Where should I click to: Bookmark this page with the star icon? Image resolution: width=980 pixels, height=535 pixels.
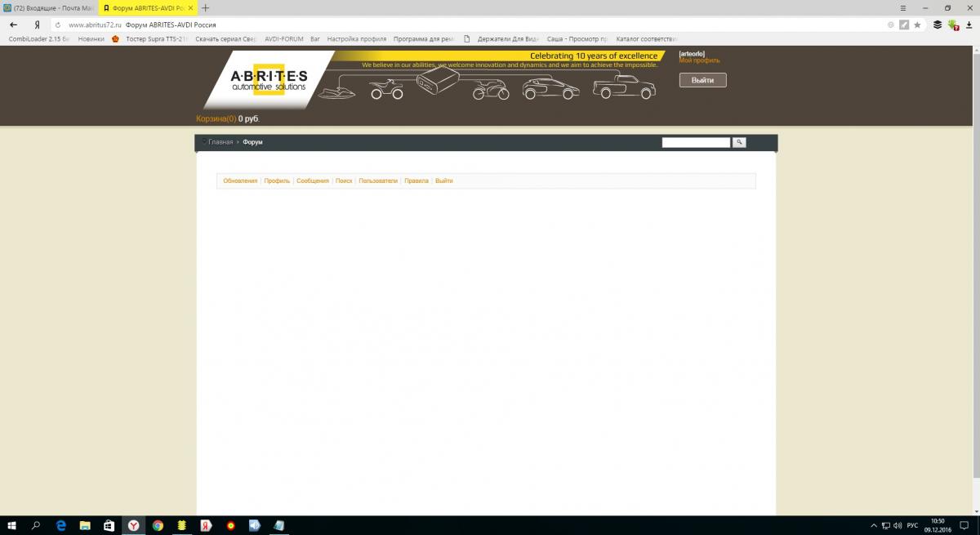pos(917,25)
